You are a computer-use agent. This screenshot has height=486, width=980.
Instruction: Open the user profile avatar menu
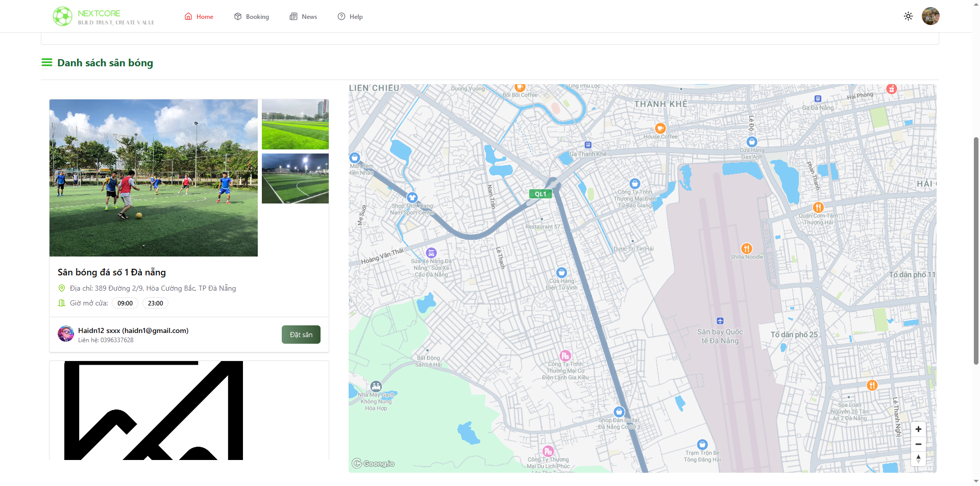pyautogui.click(x=930, y=16)
